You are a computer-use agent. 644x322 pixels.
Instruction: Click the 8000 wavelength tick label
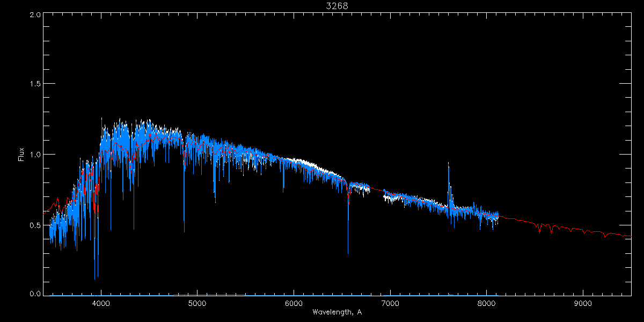click(x=486, y=304)
